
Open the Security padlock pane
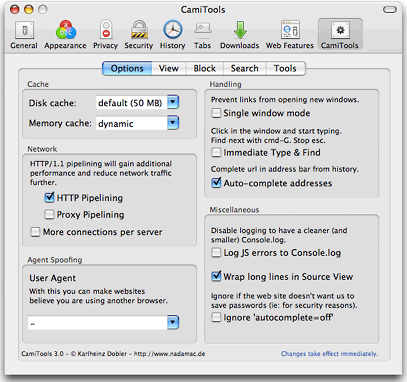tap(139, 35)
